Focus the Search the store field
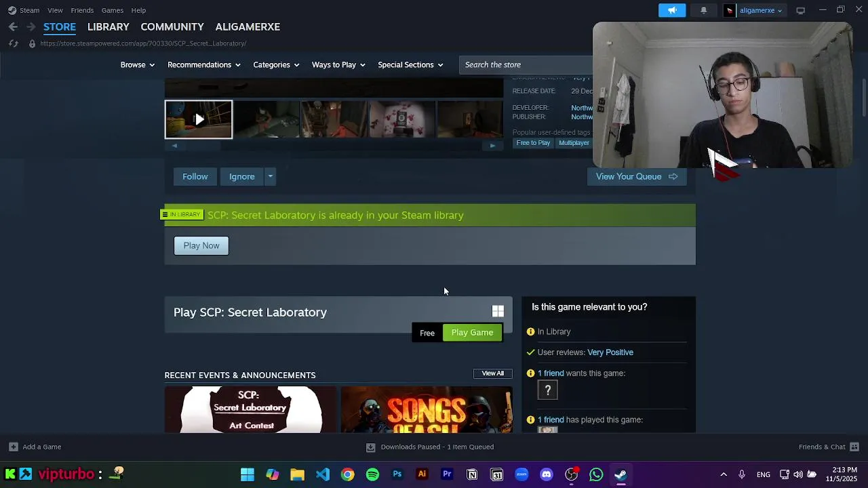Screen dimensions: 868x488 coord(526,64)
